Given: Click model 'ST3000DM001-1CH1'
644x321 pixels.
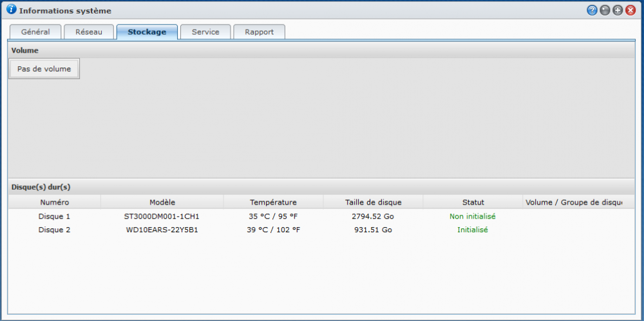Looking at the screenshot, I should tap(162, 216).
